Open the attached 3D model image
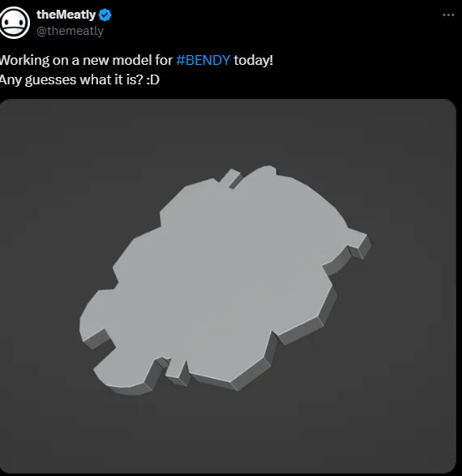This screenshot has height=476, width=462. pyautogui.click(x=228, y=286)
